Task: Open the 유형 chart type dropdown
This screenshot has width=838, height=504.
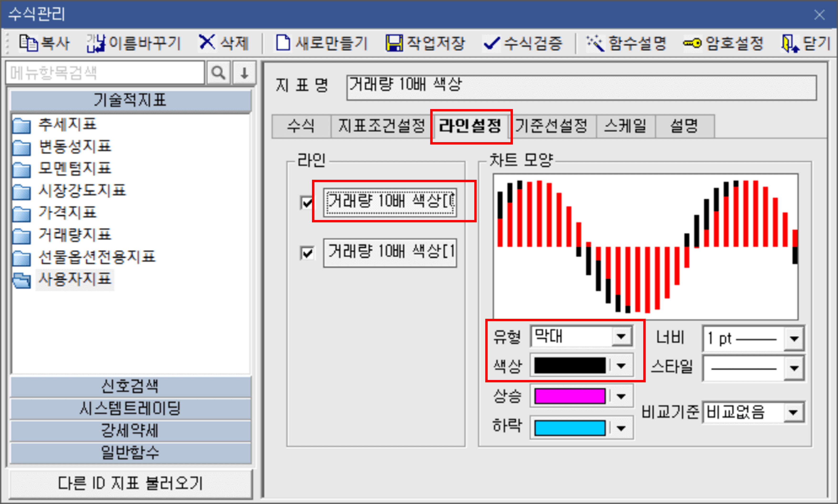Action: 622,337
